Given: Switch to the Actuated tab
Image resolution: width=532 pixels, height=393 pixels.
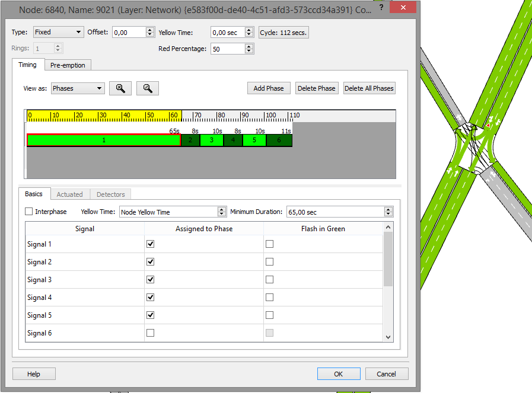Looking at the screenshot, I should (x=70, y=194).
